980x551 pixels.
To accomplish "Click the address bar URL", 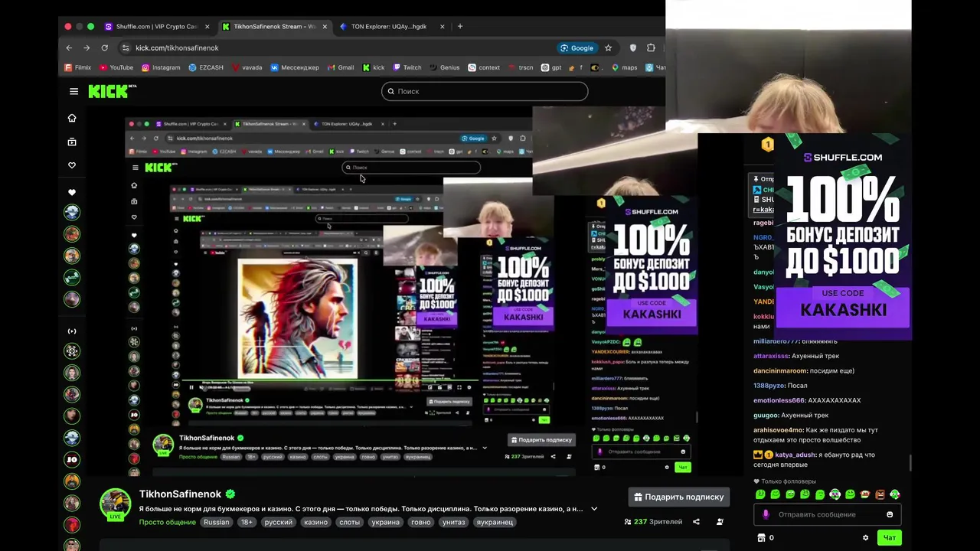I will (177, 47).
